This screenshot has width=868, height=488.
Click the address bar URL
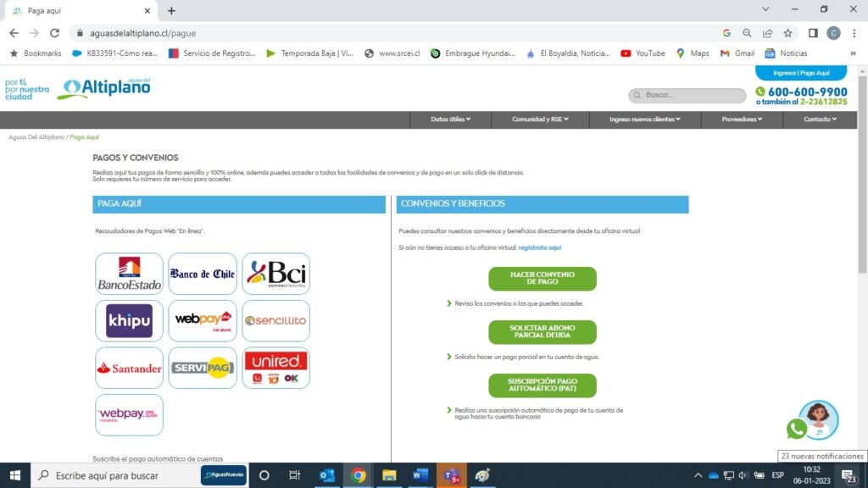tap(142, 33)
